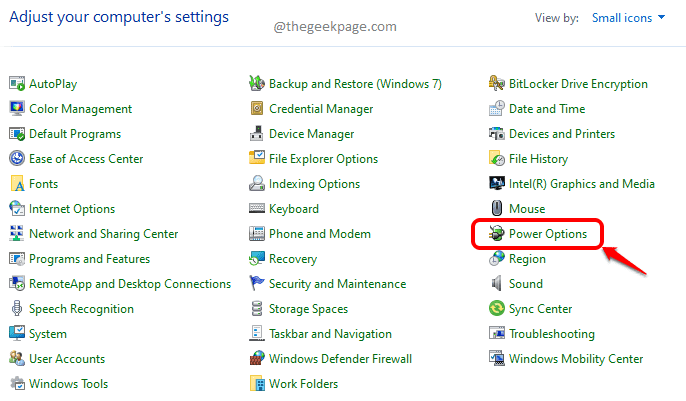Click the BitLocker Drive Encryption icon
Image resolution: width=686 pixels, height=401 pixels.
[x=497, y=84]
